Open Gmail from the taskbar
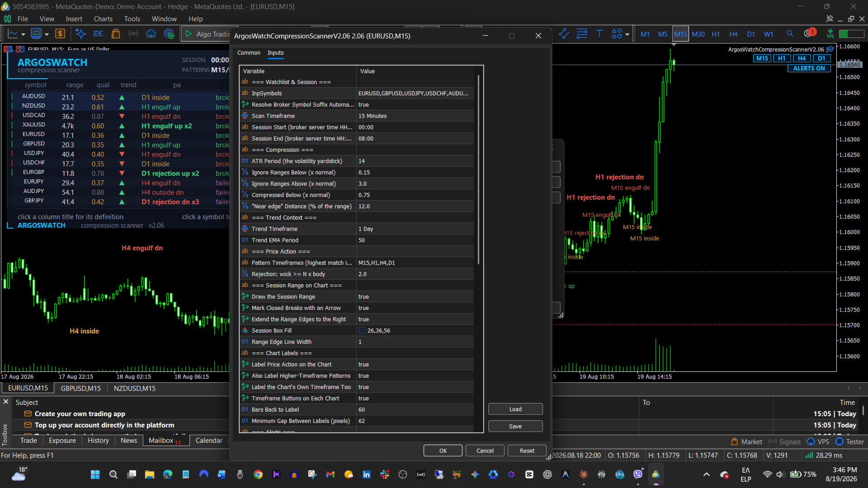This screenshot has height=488, width=868. 330,474
